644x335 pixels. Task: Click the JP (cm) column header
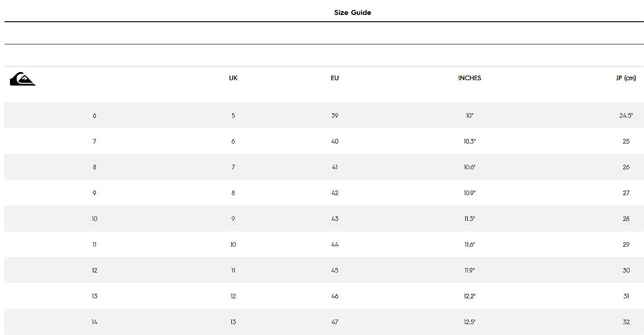(626, 78)
